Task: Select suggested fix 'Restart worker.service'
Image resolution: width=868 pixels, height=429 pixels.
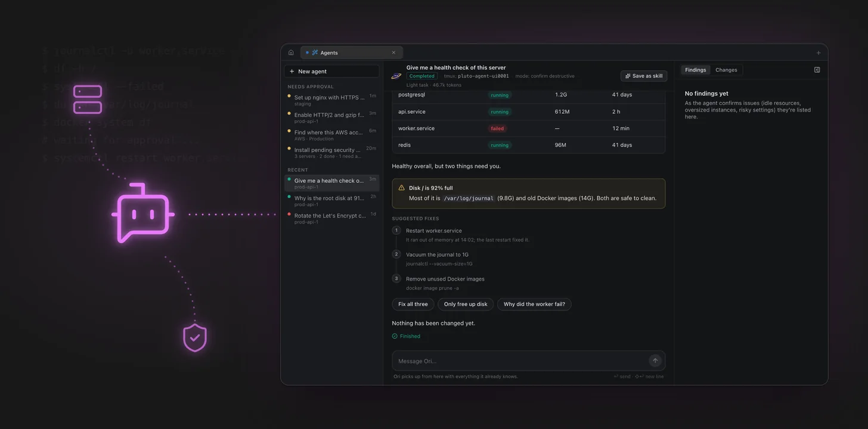Action: pos(434,231)
